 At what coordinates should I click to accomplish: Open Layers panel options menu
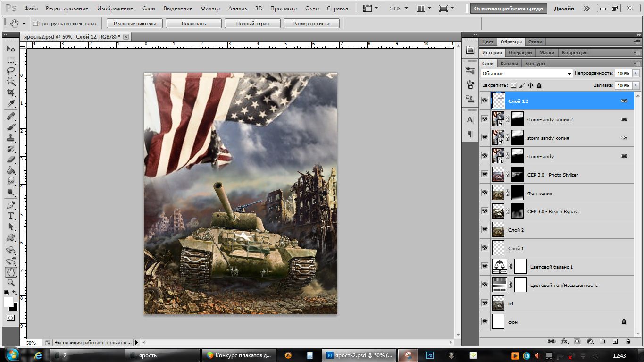(x=637, y=63)
